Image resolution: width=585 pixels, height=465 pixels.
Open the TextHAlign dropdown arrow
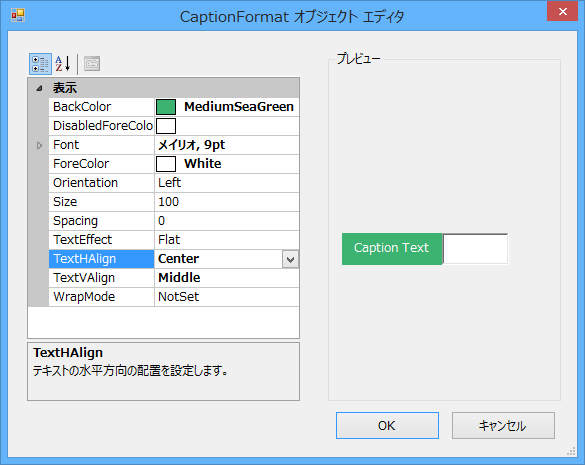click(x=290, y=259)
